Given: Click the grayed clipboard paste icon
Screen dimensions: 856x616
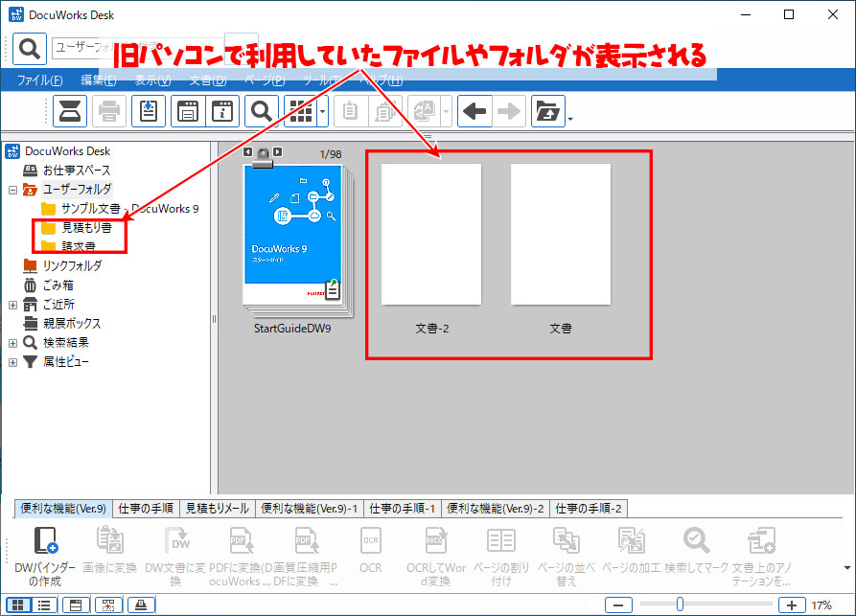Looking at the screenshot, I should (351, 111).
